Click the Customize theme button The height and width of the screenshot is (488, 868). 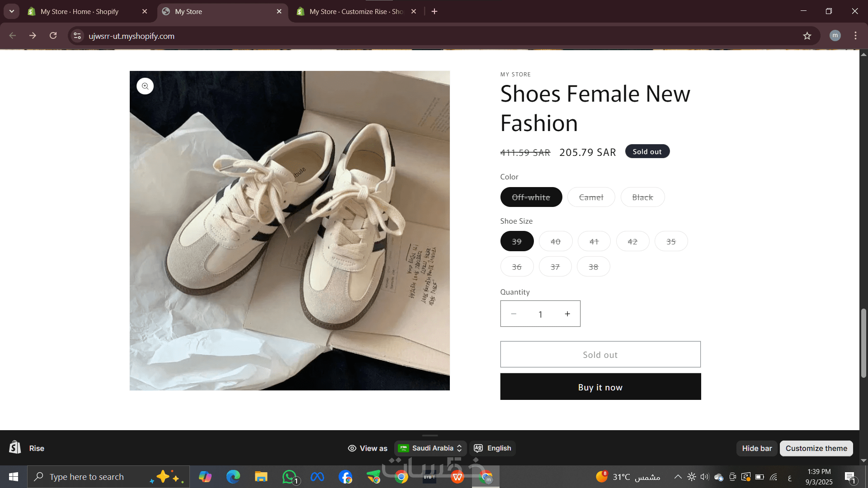816,448
